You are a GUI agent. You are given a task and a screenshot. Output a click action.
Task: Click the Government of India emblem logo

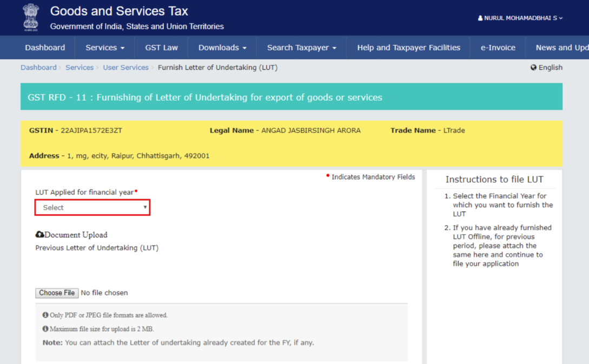tap(31, 17)
